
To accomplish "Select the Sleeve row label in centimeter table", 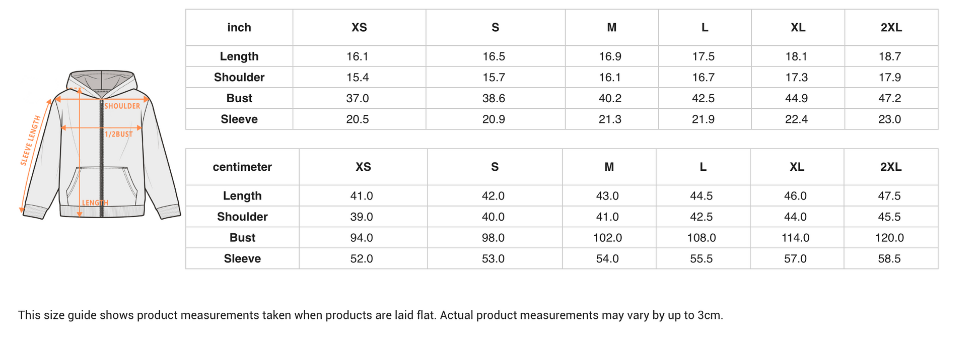I will [x=242, y=259].
